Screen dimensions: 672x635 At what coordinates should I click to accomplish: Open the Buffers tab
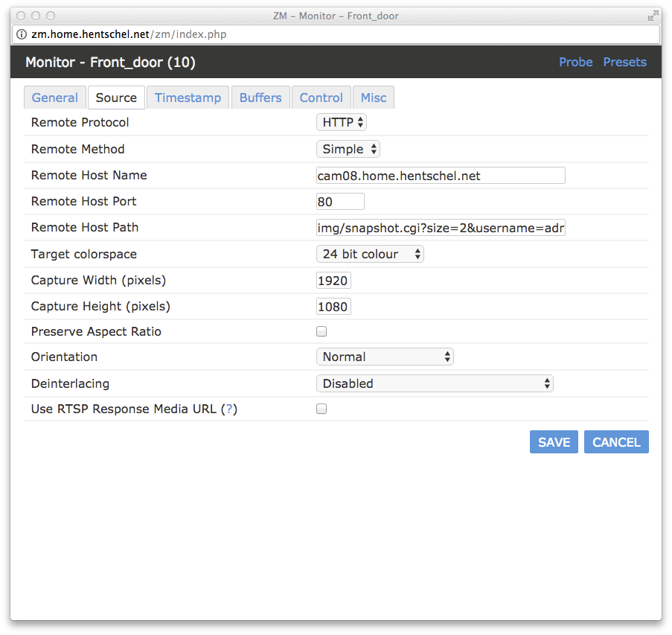pyautogui.click(x=260, y=98)
